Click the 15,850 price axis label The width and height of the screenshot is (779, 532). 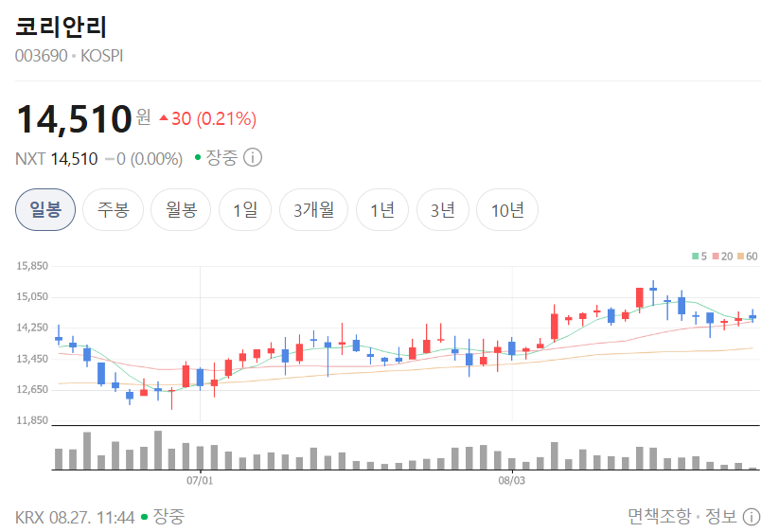32,266
